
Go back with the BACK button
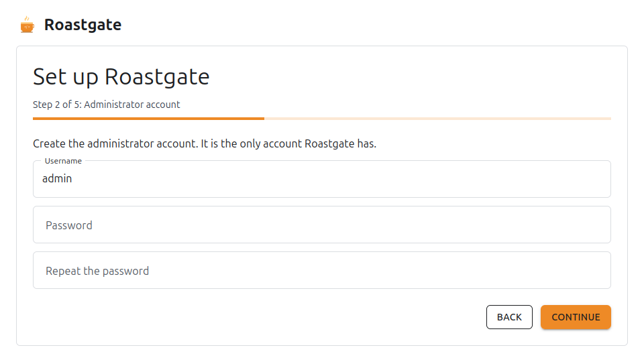coord(509,317)
